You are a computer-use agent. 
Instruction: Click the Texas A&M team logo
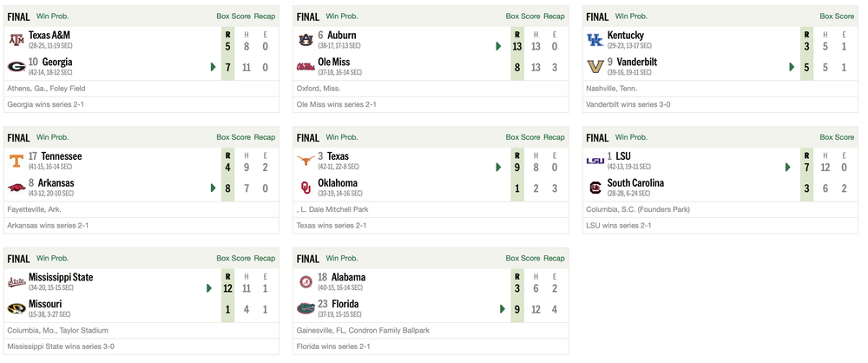pos(16,40)
